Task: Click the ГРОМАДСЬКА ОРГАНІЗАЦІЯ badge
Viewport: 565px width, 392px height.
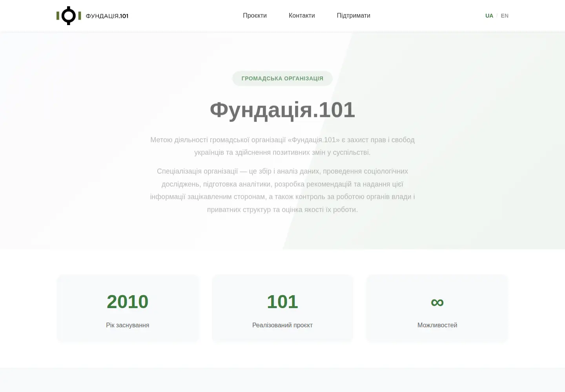Action: 282,78
